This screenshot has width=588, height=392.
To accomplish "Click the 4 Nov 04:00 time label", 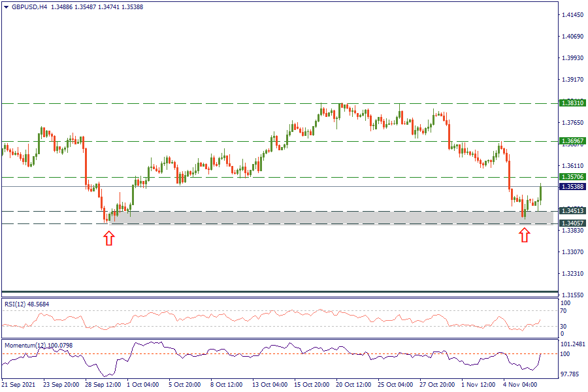I will coord(520,385).
